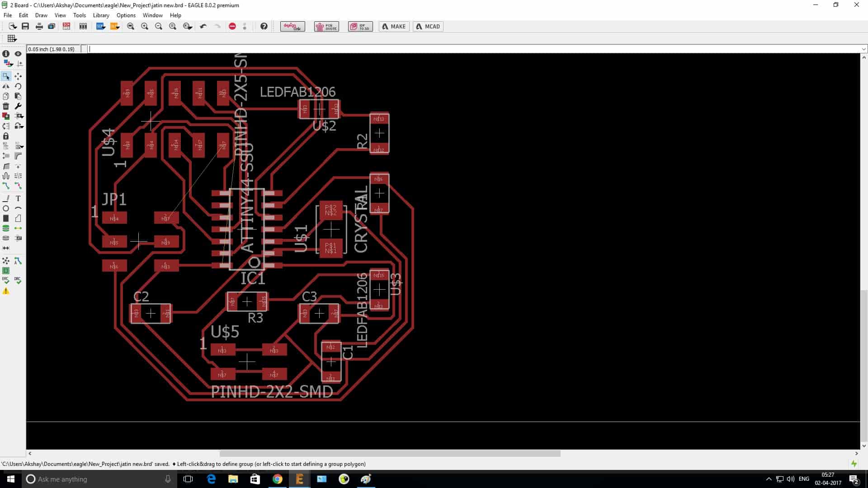Select the Change (wrench) tool
The image size is (868, 488).
click(x=18, y=106)
